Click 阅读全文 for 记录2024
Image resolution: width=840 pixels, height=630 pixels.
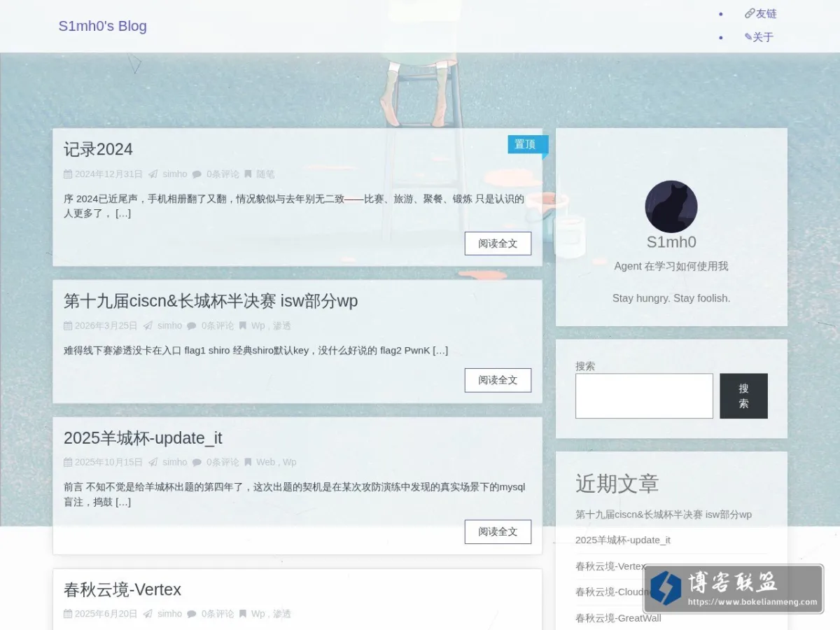tap(498, 244)
